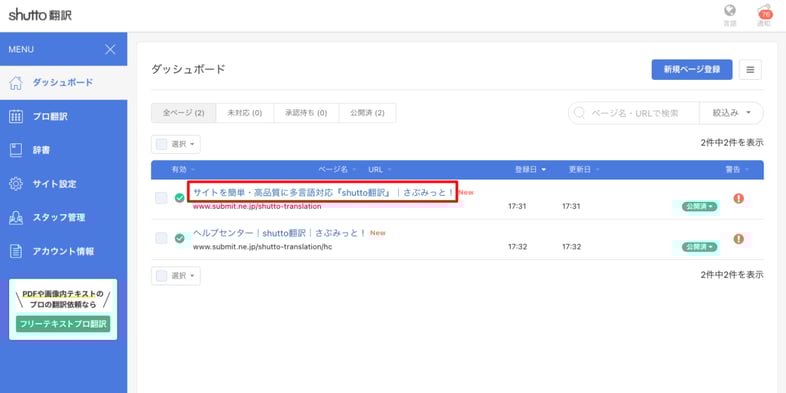786x393 pixels.
Task: Open ダッシュボード in the sidebar
Action: 64,83
